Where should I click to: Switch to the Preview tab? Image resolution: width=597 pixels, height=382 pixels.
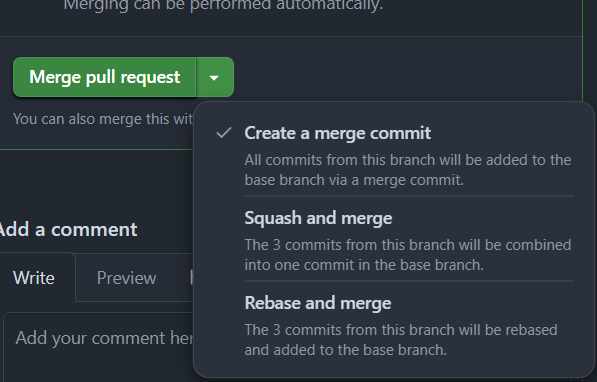[126, 278]
